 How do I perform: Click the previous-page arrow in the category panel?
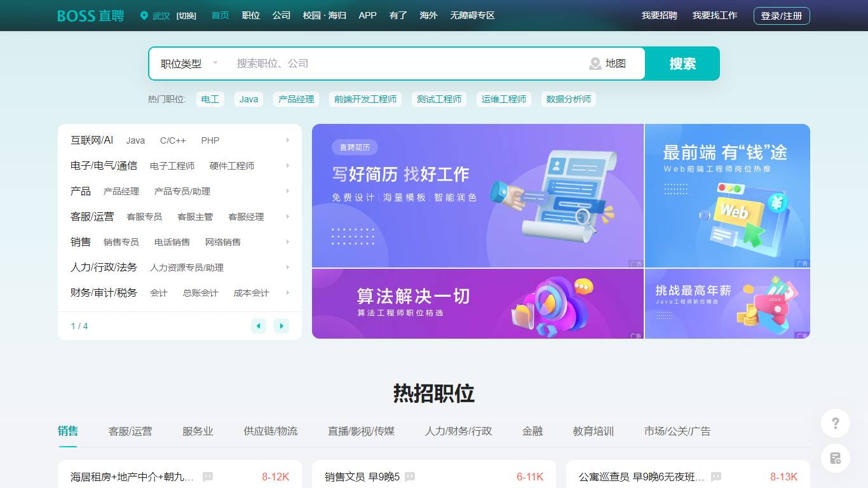259,325
